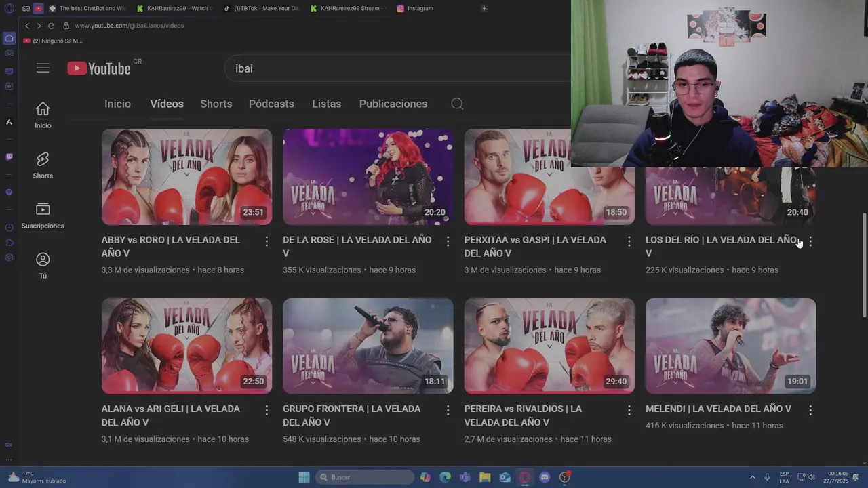This screenshot has width=868, height=488.
Task: Open DE LA ROSE video title link
Action: (357, 246)
